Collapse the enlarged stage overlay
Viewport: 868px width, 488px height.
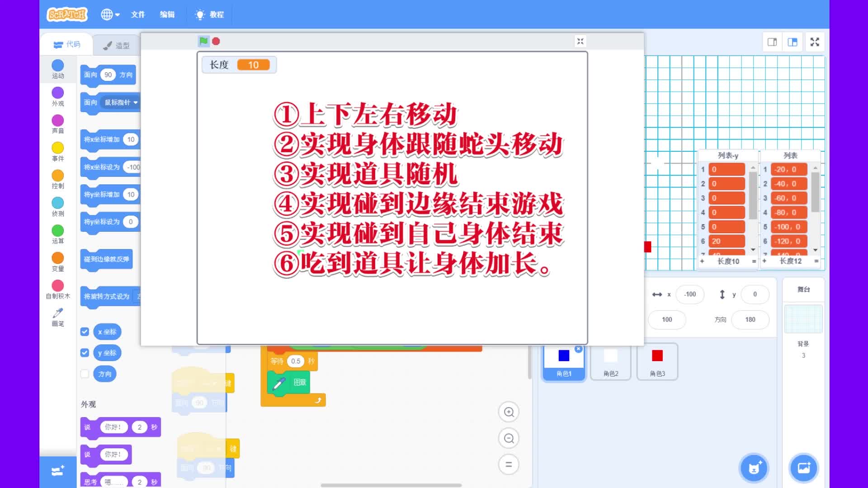[580, 41]
